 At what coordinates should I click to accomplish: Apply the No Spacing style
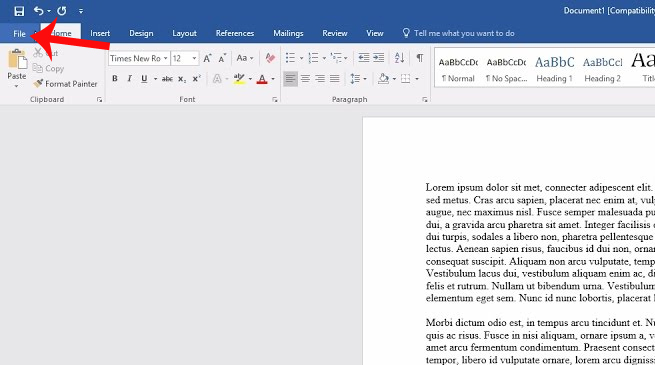[506, 69]
